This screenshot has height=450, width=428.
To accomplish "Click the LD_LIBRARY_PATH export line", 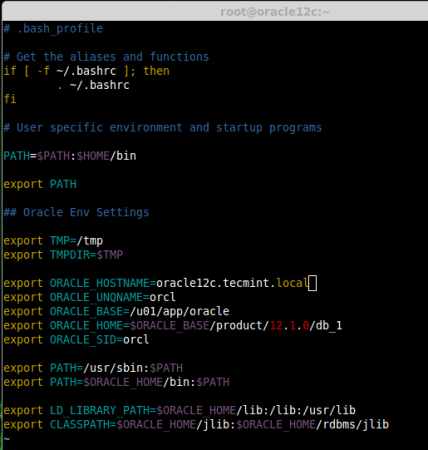I will (x=180, y=410).
